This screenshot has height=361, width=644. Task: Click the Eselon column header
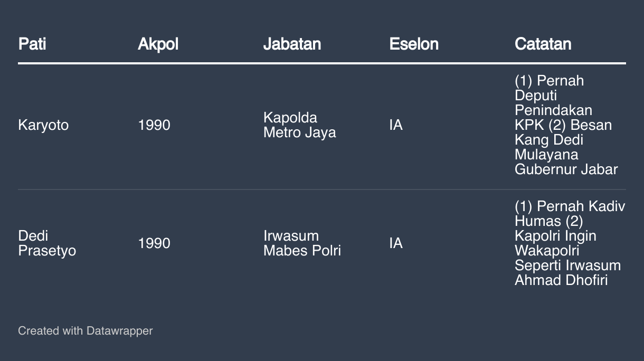(414, 44)
